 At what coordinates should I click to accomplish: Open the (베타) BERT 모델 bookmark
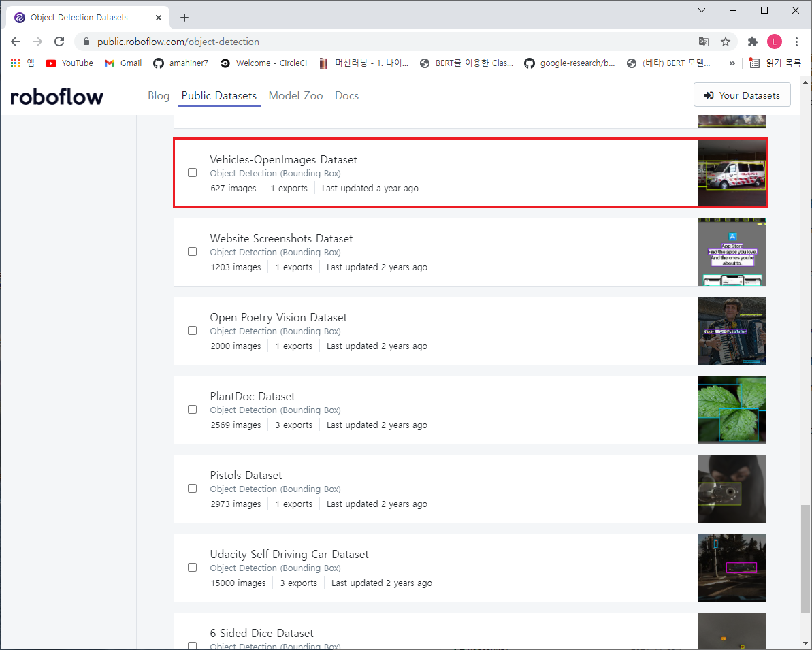tap(668, 63)
